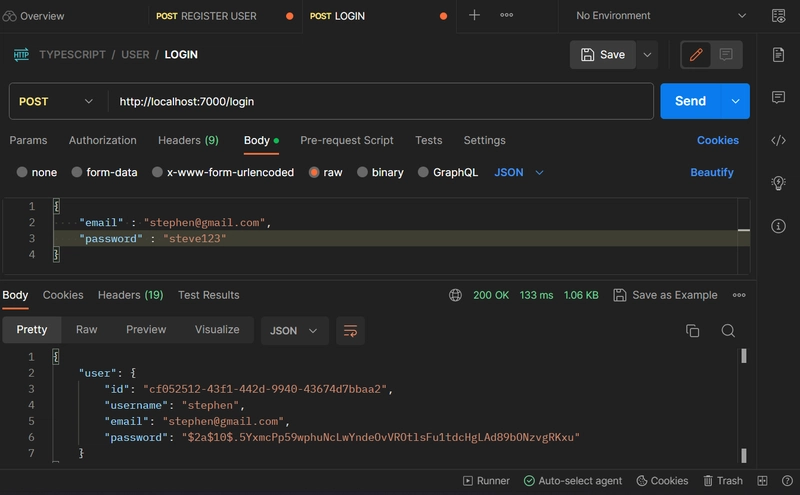Open response more options three-dot menu
800x495 pixels.
click(x=739, y=295)
